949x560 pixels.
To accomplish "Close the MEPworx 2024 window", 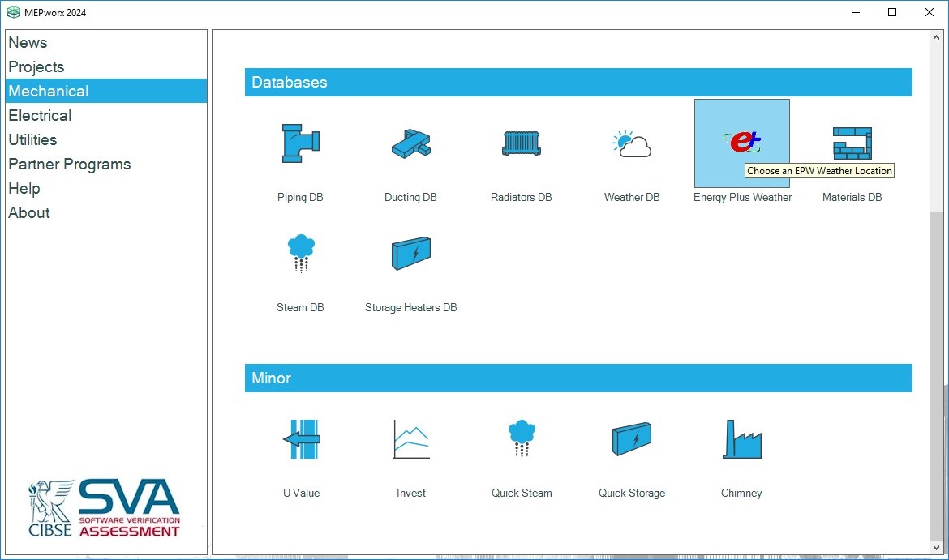I will coord(930,12).
